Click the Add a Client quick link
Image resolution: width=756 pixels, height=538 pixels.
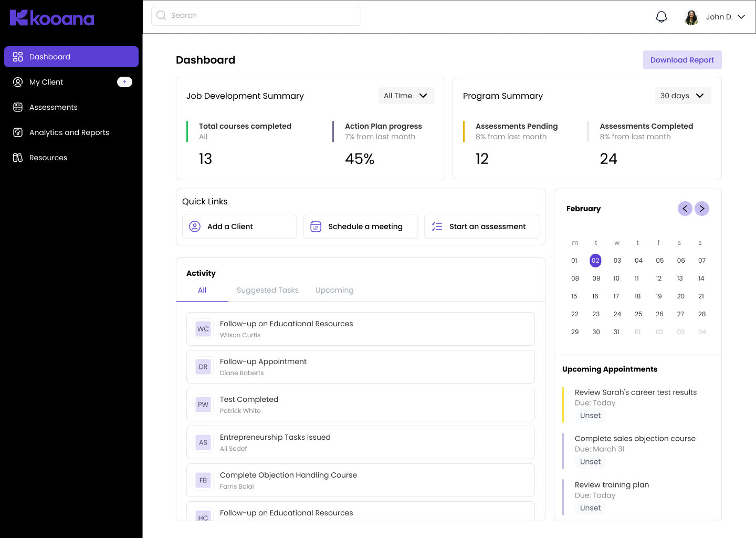click(239, 226)
